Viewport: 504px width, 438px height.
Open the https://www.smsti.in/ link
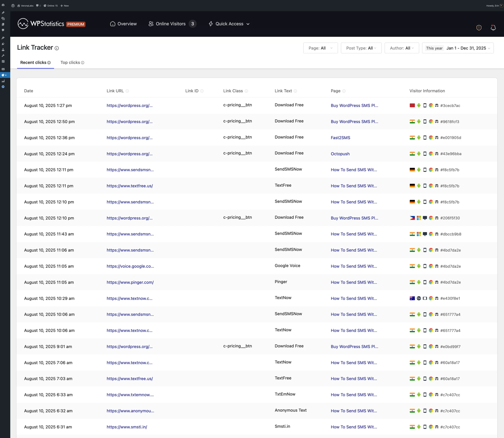pyautogui.click(x=127, y=427)
